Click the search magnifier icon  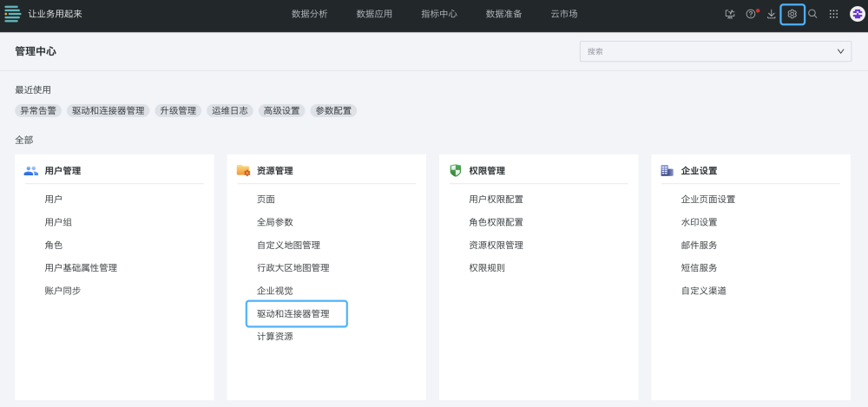(x=812, y=15)
